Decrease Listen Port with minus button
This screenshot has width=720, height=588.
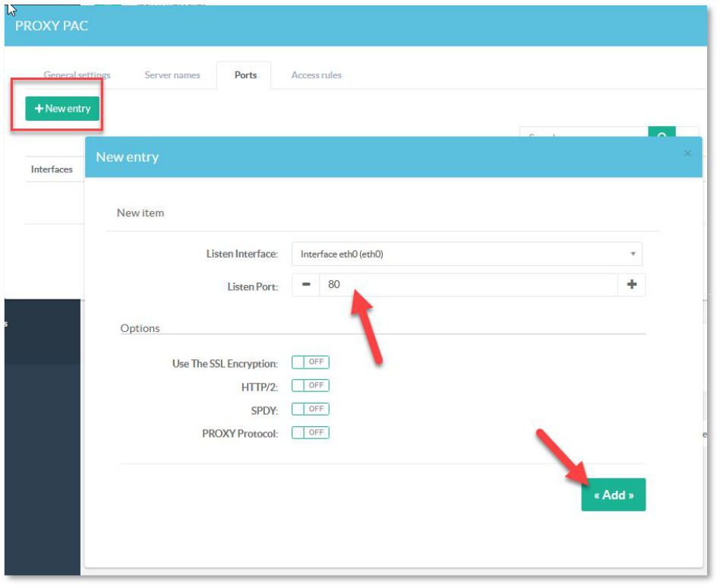306,285
